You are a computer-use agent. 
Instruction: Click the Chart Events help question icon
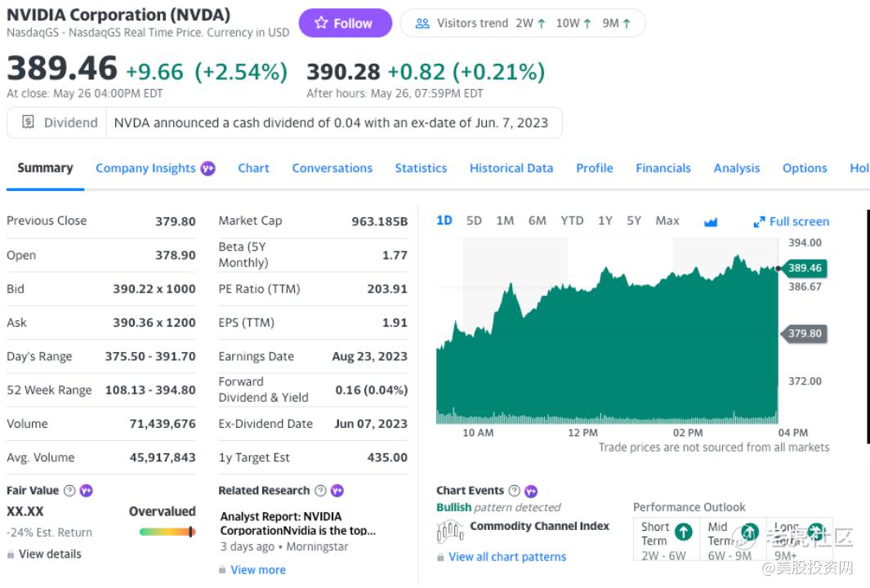[514, 491]
